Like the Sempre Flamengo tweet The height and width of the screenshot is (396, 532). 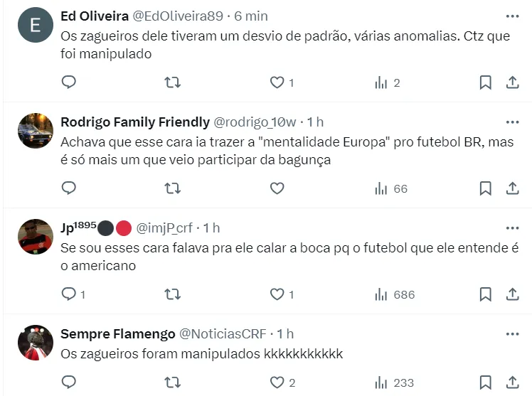277,382
